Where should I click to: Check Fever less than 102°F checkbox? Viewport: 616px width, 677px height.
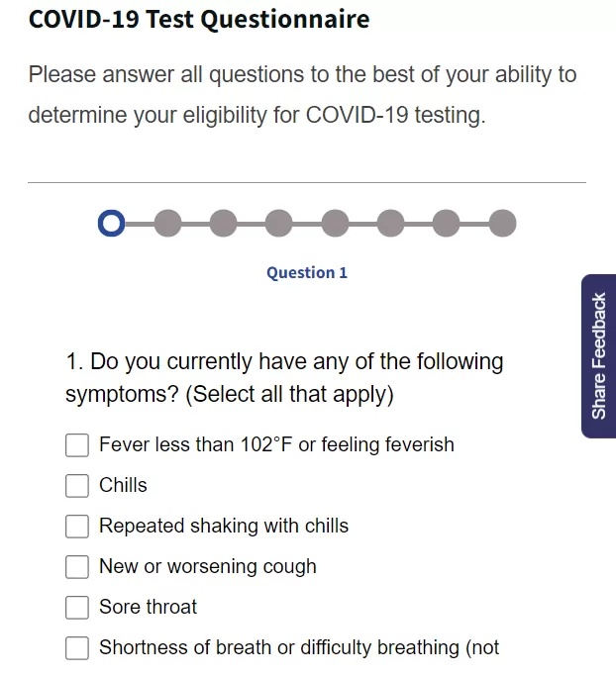click(x=77, y=445)
